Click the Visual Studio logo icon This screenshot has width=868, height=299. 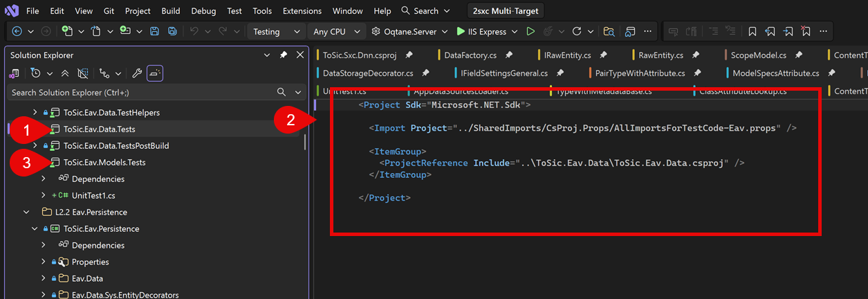tap(12, 11)
